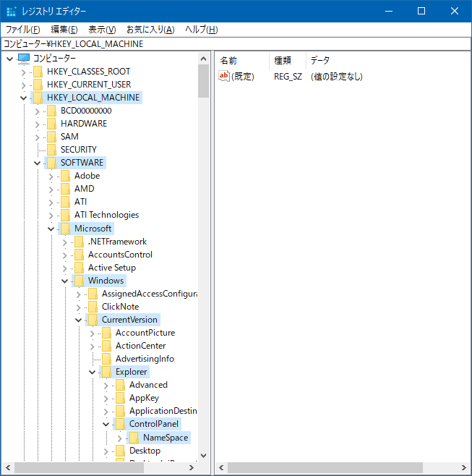The height and width of the screenshot is (476, 472).
Task: Click the Active Setup folder icon
Action: pyautogui.click(x=79, y=268)
